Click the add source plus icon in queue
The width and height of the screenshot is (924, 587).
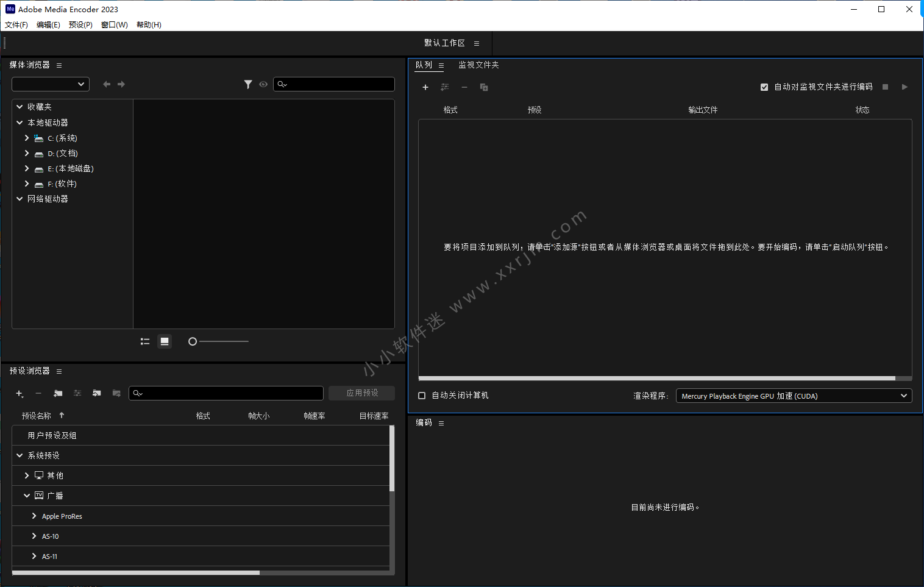(x=425, y=87)
